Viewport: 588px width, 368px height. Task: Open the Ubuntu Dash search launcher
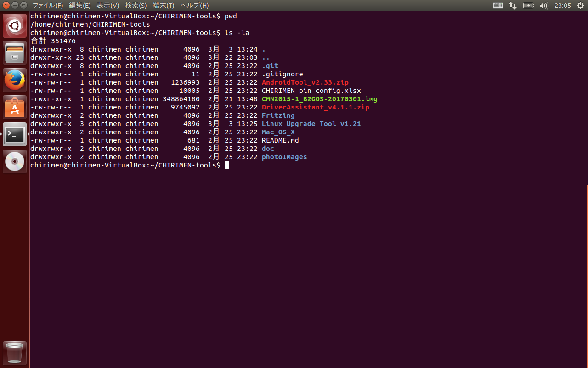(15, 26)
